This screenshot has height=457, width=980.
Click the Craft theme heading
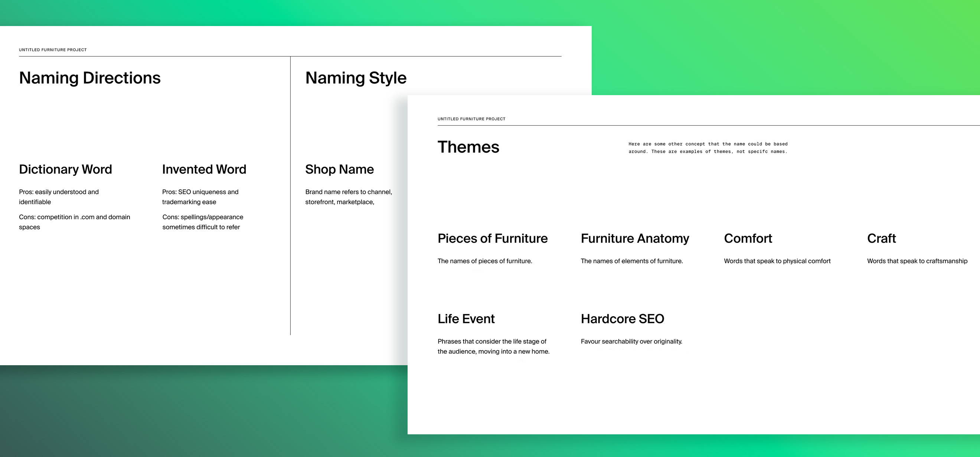(x=881, y=239)
